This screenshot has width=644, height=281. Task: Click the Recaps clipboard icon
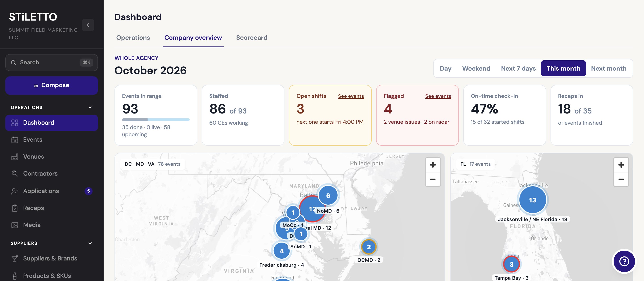[x=15, y=208]
